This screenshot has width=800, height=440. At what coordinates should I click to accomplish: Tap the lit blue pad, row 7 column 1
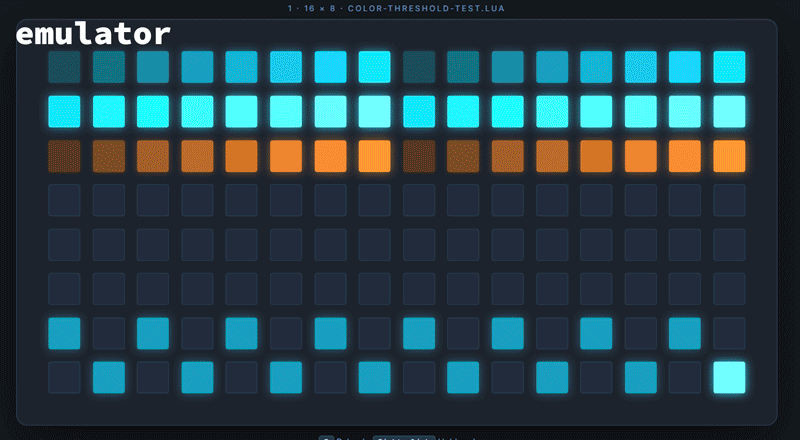tap(64, 333)
